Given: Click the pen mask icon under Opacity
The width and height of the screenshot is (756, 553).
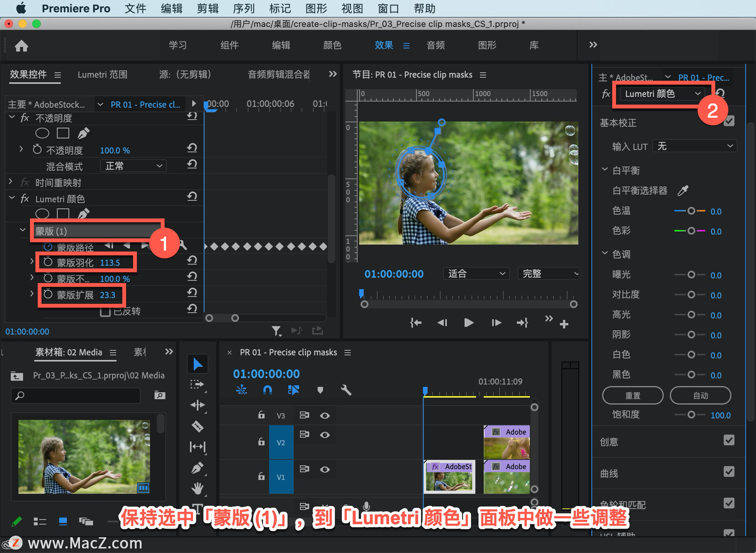Looking at the screenshot, I should (x=83, y=133).
